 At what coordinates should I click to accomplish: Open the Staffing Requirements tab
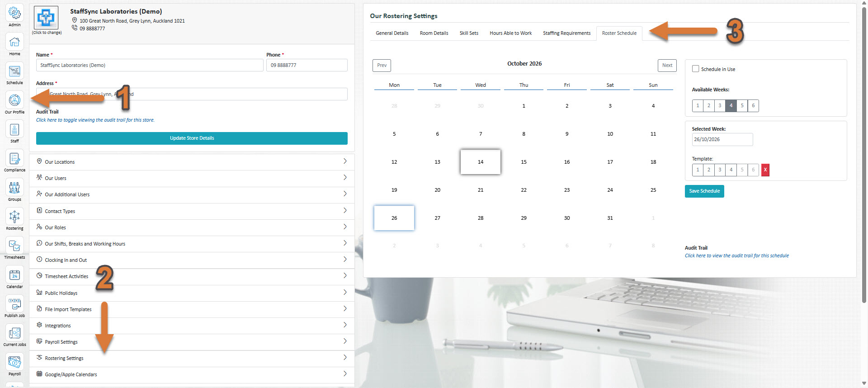(x=566, y=33)
